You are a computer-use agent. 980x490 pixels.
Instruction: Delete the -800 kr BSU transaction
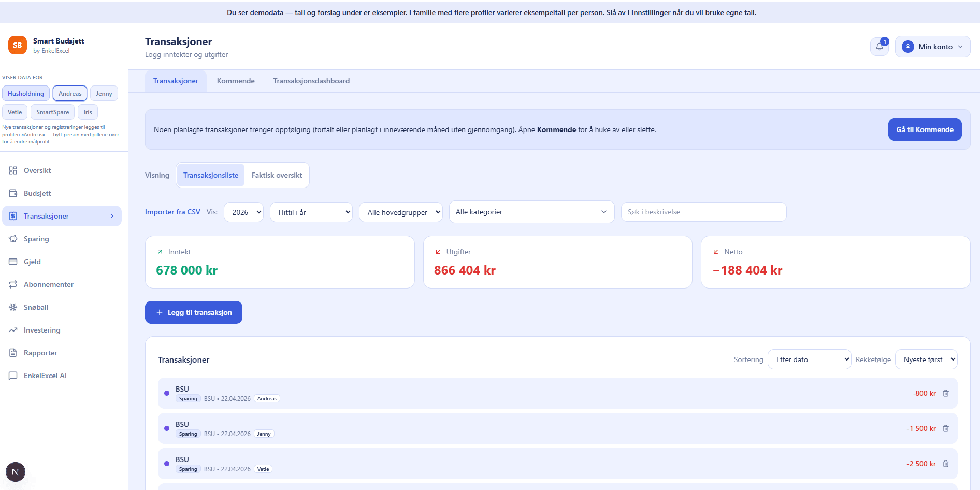click(946, 393)
